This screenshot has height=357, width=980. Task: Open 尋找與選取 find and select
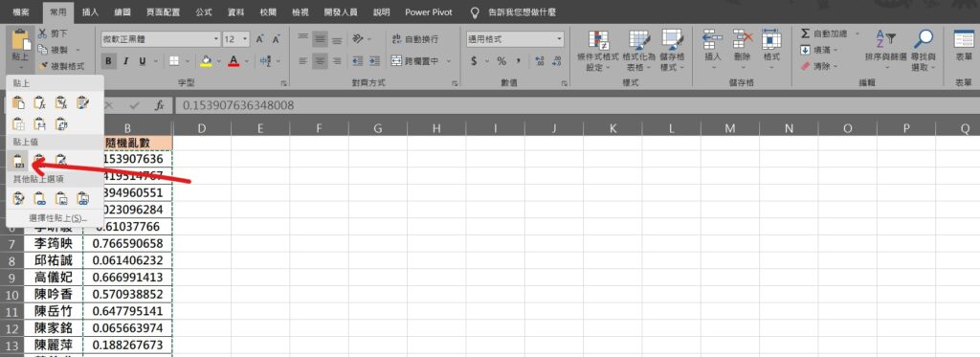tap(924, 52)
